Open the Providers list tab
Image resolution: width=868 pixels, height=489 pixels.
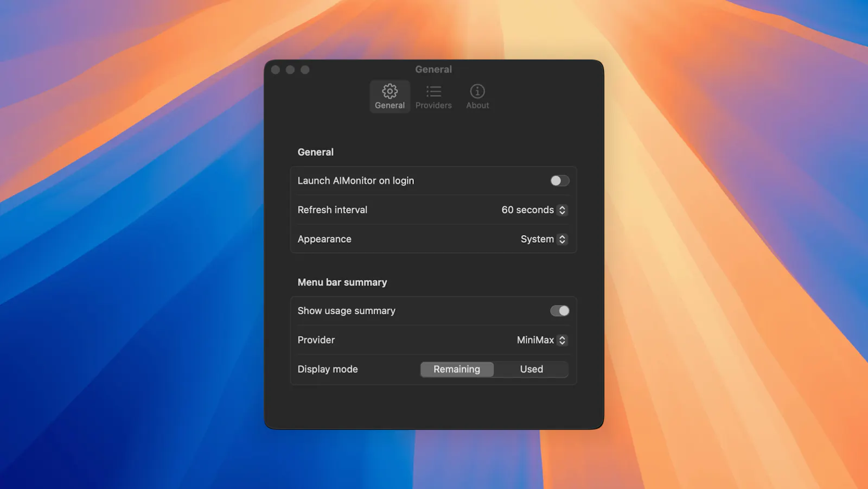tap(433, 97)
